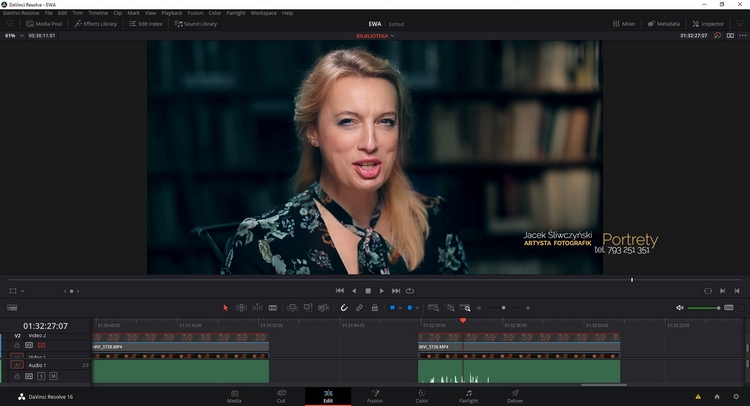
Task: Show the Metadata panel
Action: pyautogui.click(x=664, y=24)
